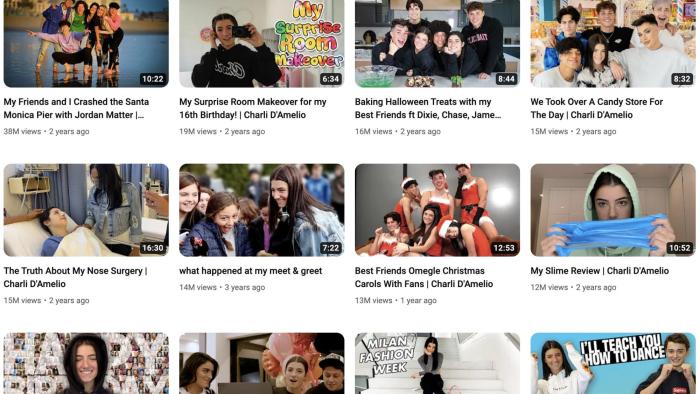700x394 pixels.
Task: Open the Nose Surgery video thumbnail
Action: click(86, 210)
